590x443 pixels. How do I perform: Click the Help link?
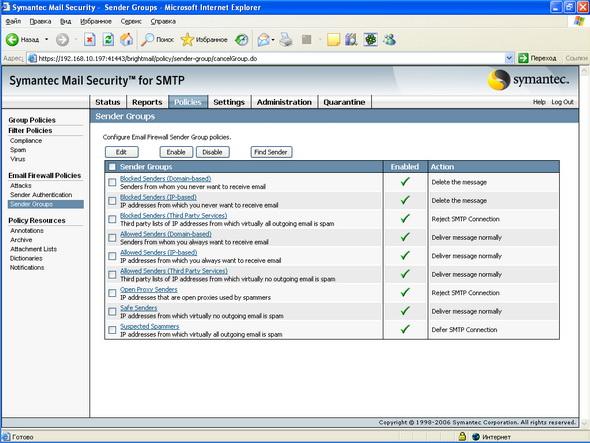[x=539, y=102]
